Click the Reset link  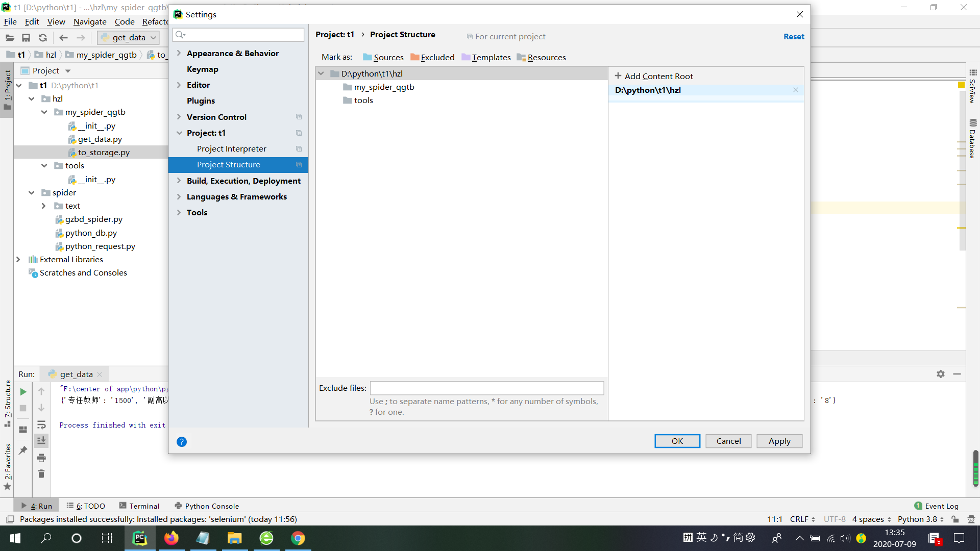click(793, 36)
